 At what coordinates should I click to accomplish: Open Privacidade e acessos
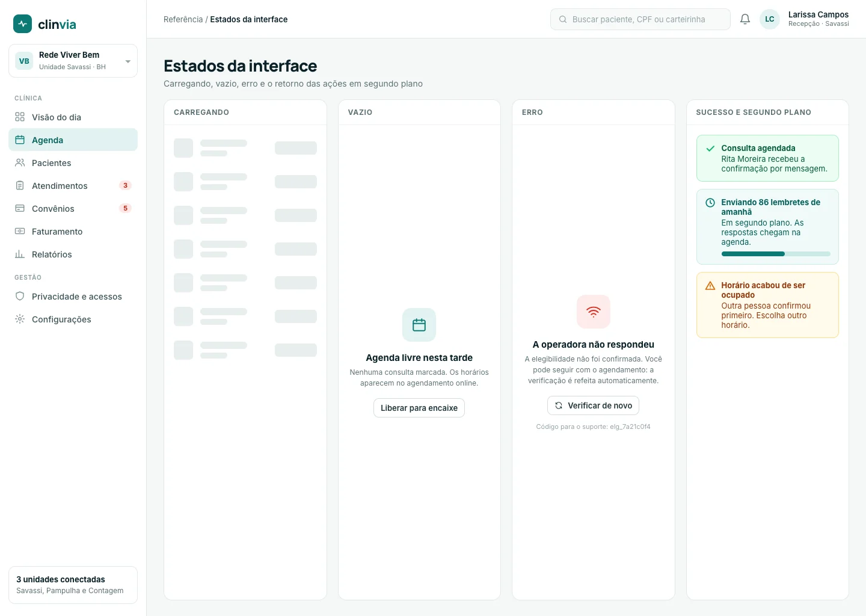point(73,297)
